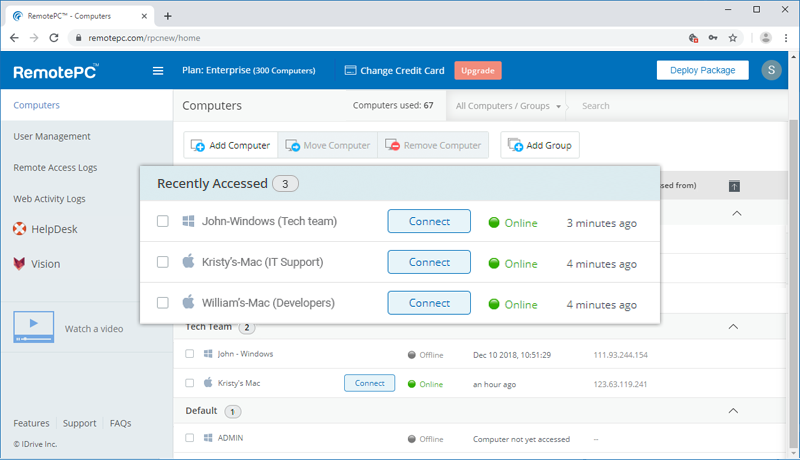The height and width of the screenshot is (460, 800).
Task: Click the extension icon left of key icon
Action: (x=693, y=38)
